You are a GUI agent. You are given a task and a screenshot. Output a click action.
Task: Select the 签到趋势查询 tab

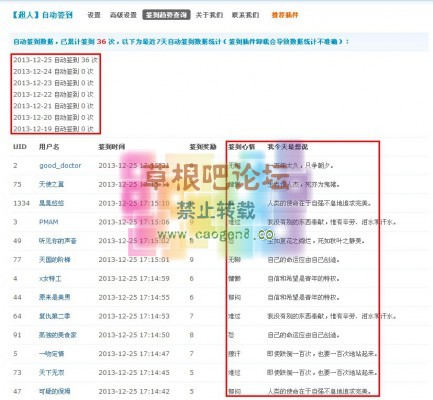[x=166, y=15]
